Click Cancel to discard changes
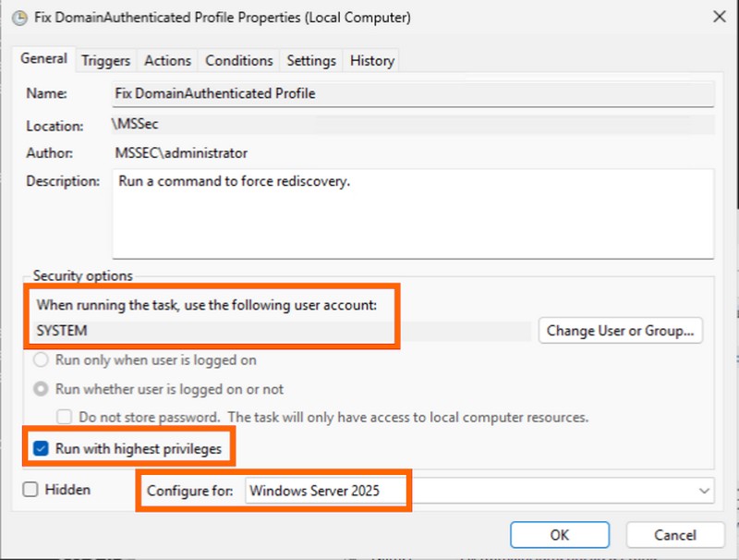This screenshot has height=560, width=739. click(675, 535)
